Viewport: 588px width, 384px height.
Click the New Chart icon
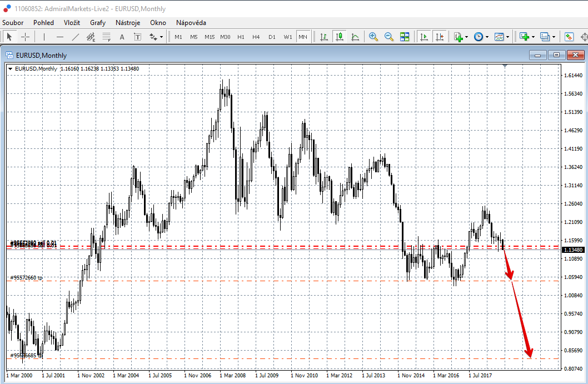[524, 37]
